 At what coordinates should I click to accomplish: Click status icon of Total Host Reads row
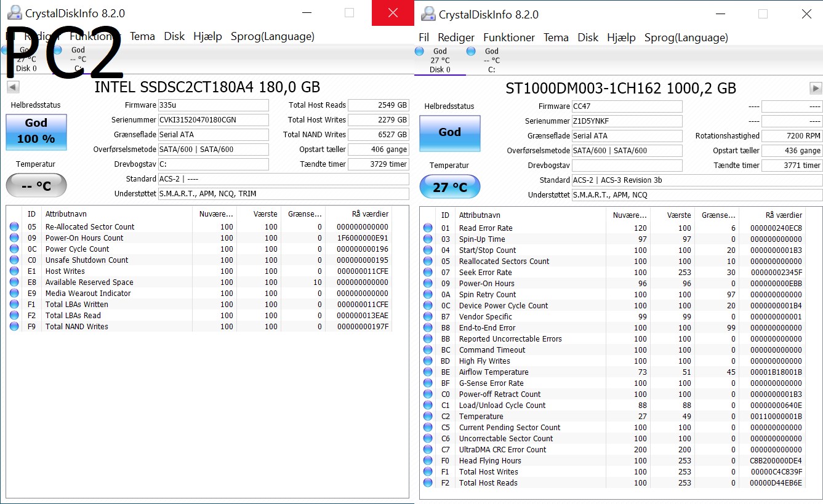pos(428,483)
